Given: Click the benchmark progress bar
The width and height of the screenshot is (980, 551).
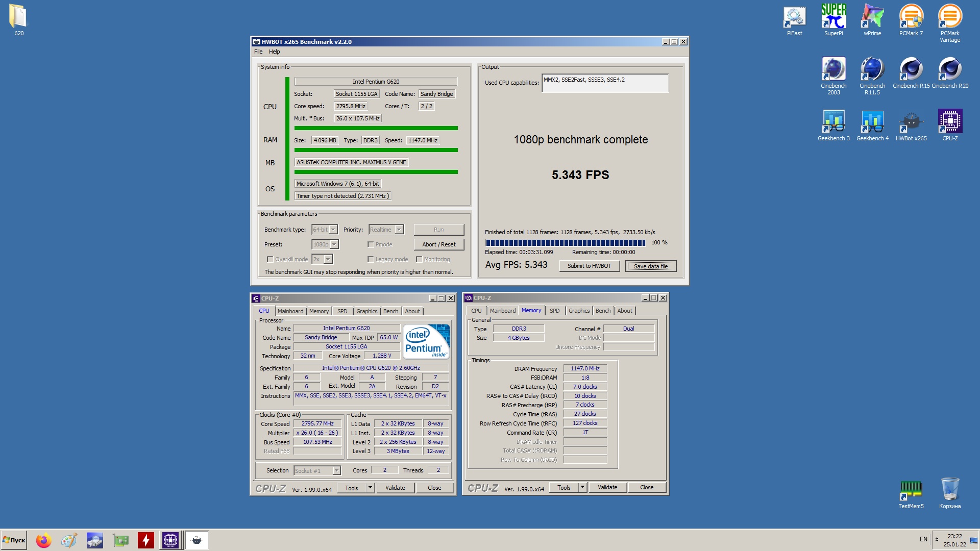Looking at the screenshot, I should (566, 243).
